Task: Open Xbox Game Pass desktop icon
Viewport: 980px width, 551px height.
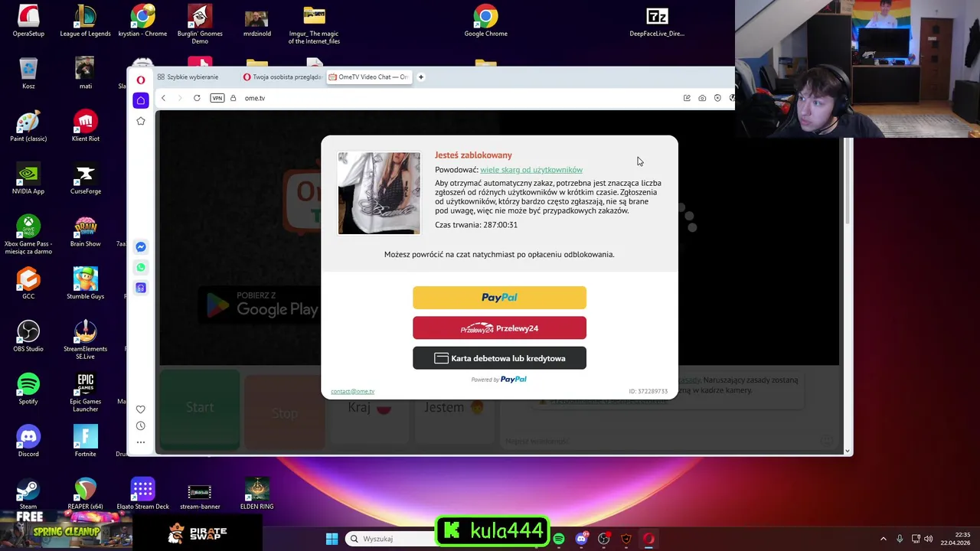Action: click(28, 235)
